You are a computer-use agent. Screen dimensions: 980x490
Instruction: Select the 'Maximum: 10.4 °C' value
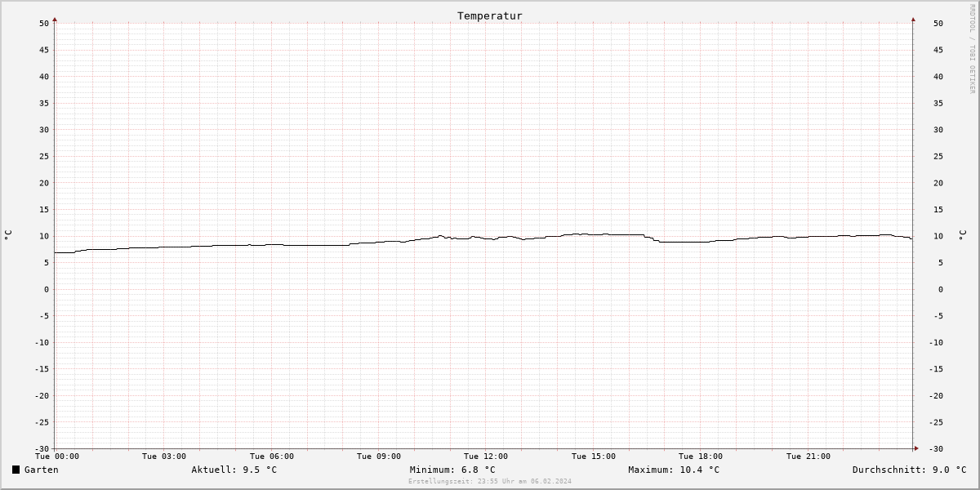674,470
